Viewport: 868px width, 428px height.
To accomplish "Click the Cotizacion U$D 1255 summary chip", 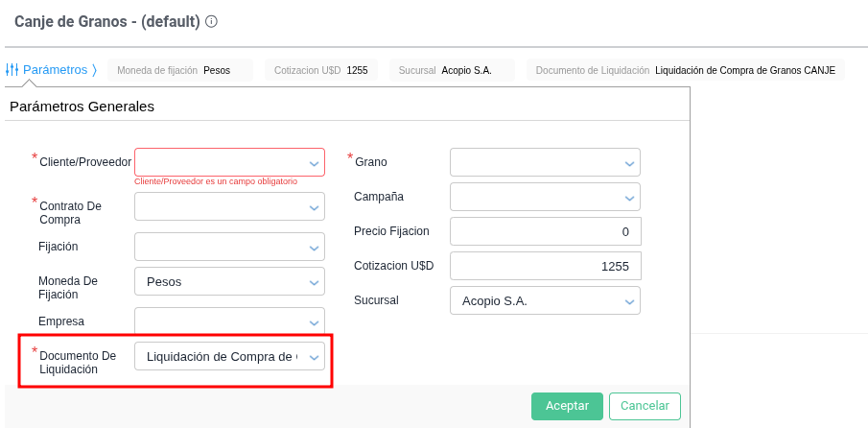I will tap(320, 70).
